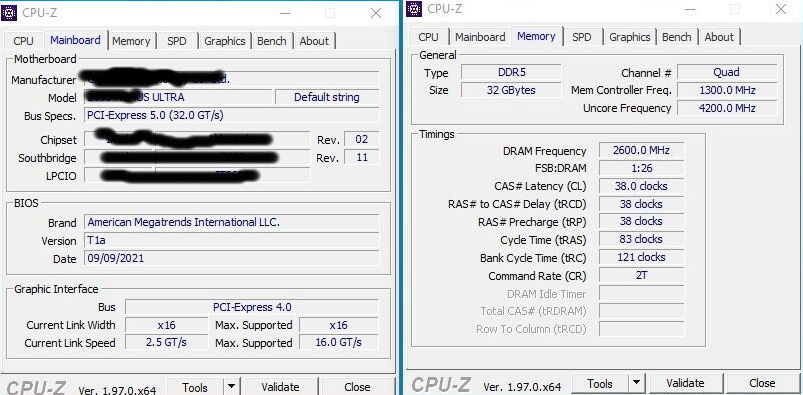The image size is (803, 395).
Task: Switch to Bench tab in right window
Action: [677, 37]
